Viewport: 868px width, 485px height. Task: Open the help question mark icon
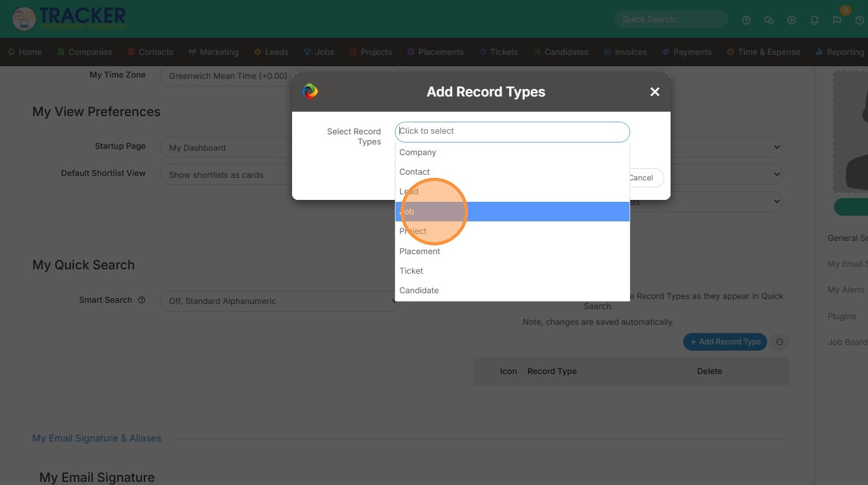pyautogui.click(x=746, y=20)
